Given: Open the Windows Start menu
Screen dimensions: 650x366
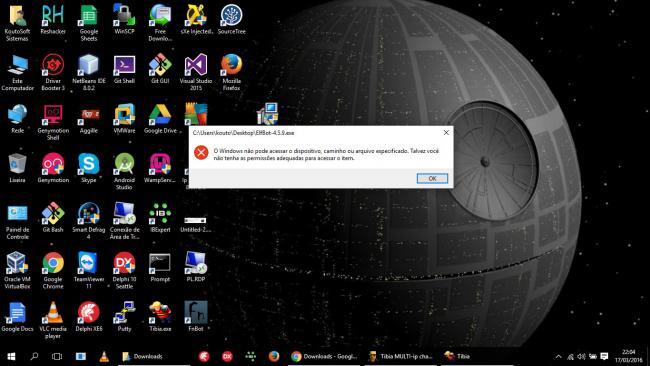Looking at the screenshot, I should click(11, 356).
